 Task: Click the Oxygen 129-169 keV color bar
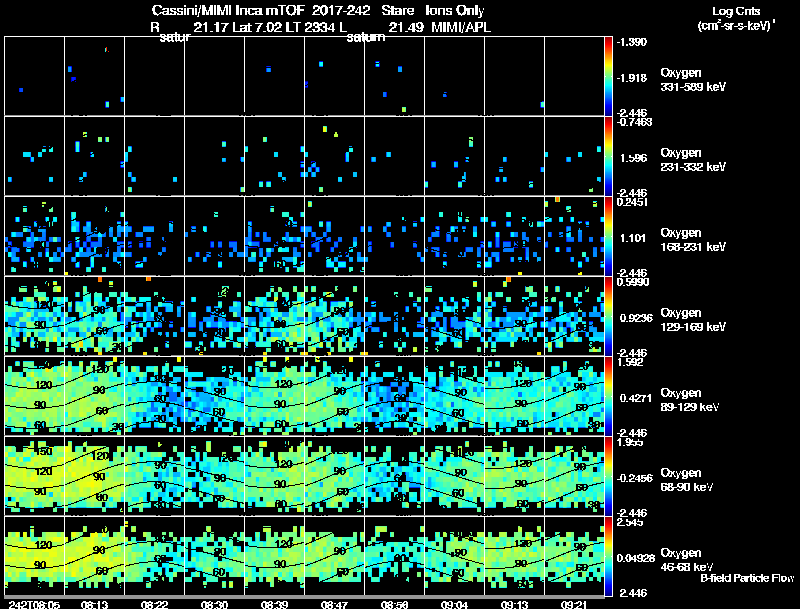(x=608, y=316)
